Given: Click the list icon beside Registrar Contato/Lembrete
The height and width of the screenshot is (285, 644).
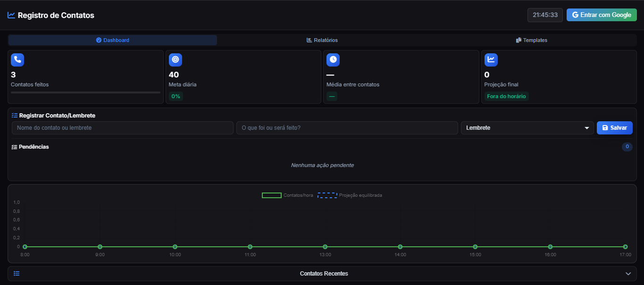Looking at the screenshot, I should pos(14,115).
